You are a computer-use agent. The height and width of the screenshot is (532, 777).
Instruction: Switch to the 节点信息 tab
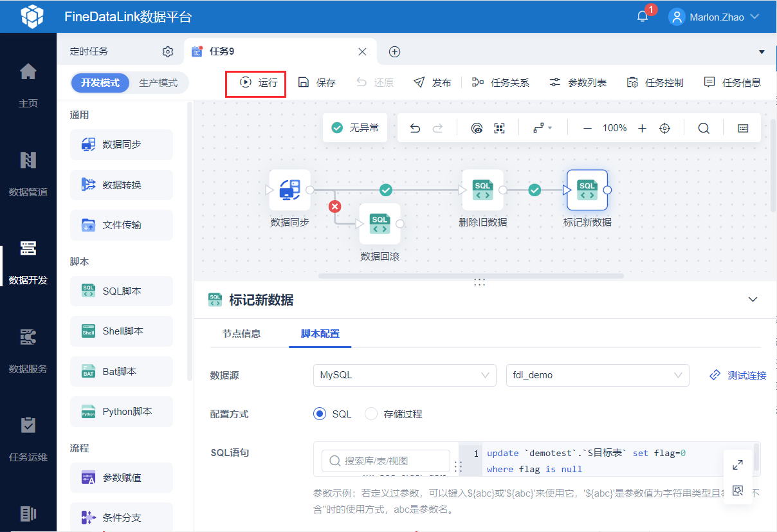[x=241, y=333]
